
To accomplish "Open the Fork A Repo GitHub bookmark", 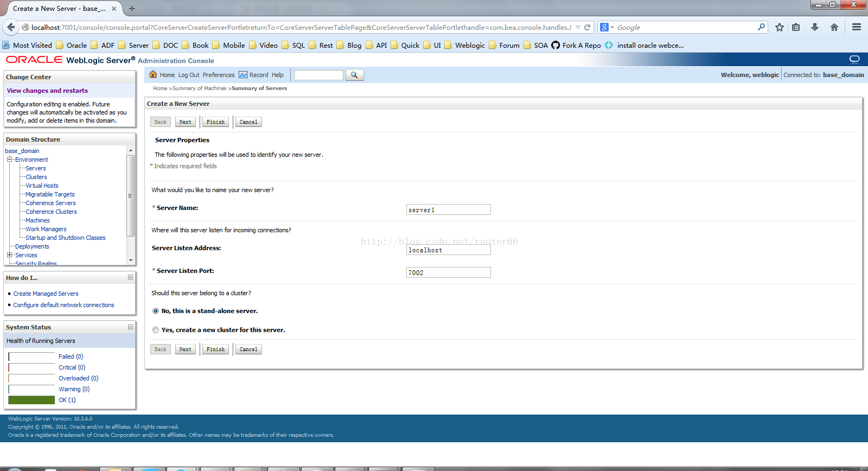I will tap(576, 45).
